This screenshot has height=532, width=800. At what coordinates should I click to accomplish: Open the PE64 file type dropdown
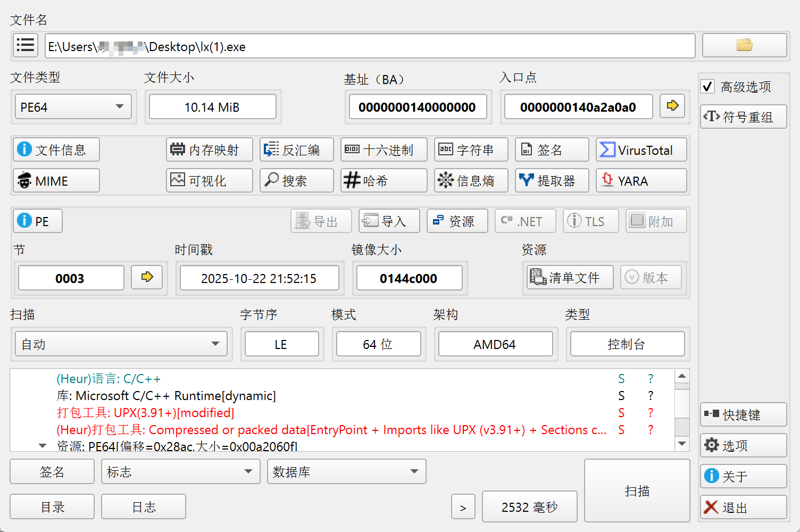coord(73,107)
